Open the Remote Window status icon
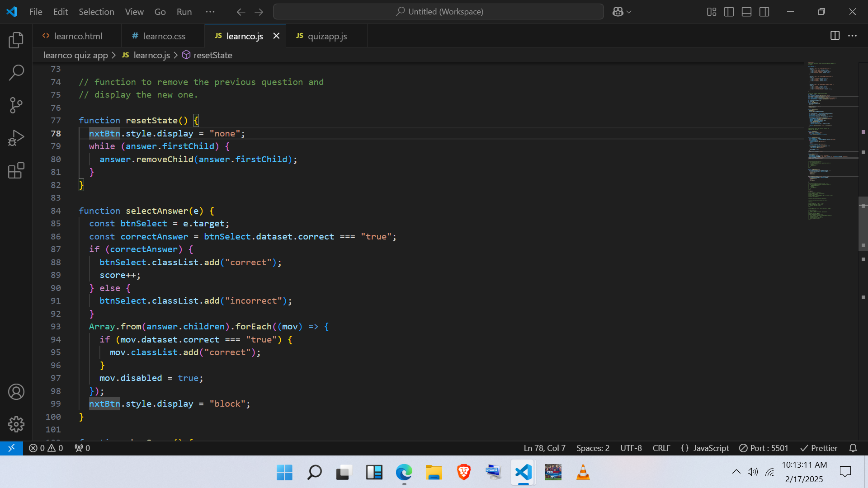Viewport: 868px width, 488px height. click(11, 448)
